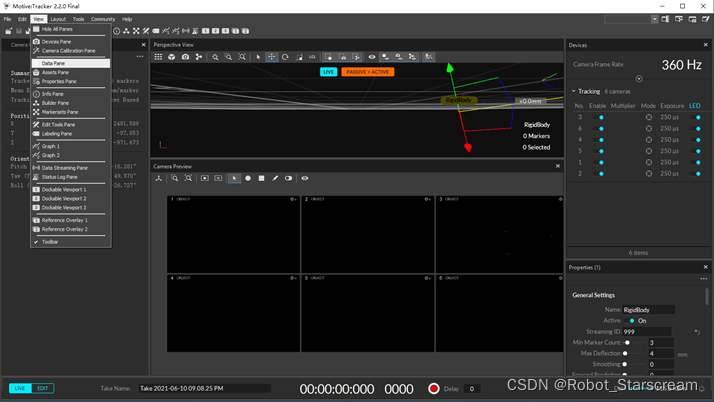Open camera 1 preview options dropdown
Screen dimensions: 714x402
click(x=294, y=199)
